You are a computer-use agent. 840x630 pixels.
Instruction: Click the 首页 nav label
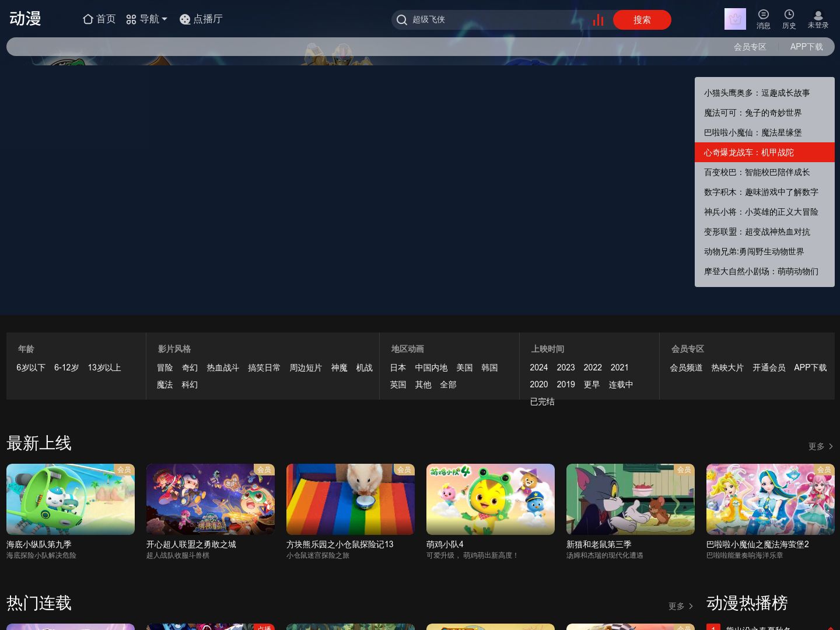click(x=106, y=19)
